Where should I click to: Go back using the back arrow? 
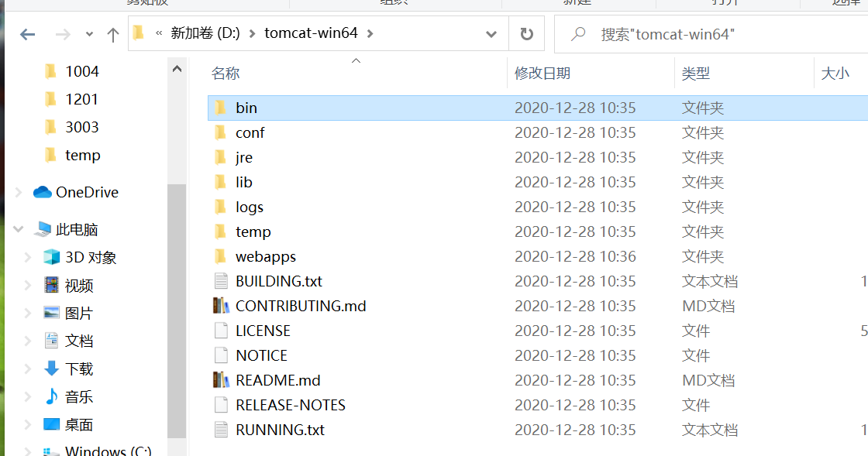tap(27, 35)
